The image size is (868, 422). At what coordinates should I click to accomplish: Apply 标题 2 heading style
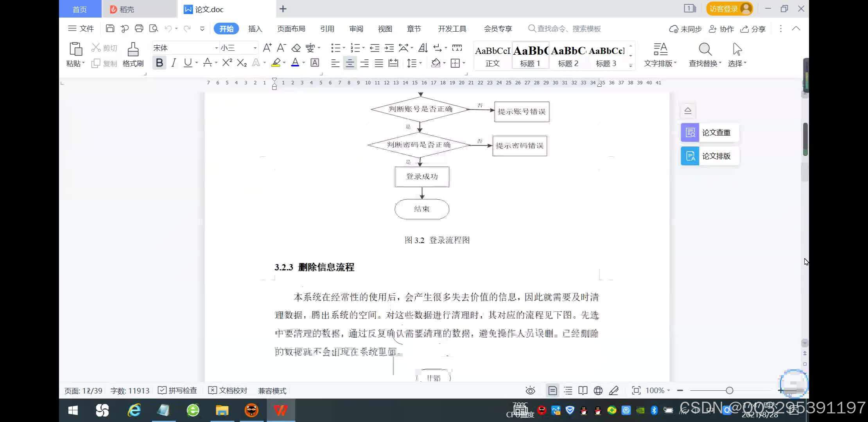point(568,56)
